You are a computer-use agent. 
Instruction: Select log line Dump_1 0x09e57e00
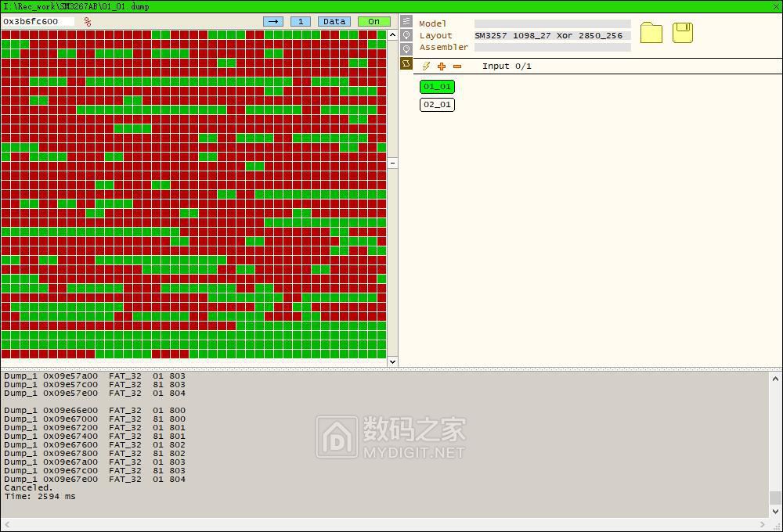[x=95, y=393]
